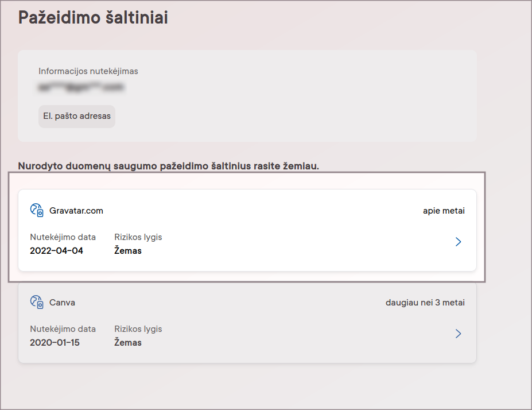The width and height of the screenshot is (532, 410).
Task: Click Nutekėjimo data label in Gravatar card
Action: pyautogui.click(x=63, y=237)
